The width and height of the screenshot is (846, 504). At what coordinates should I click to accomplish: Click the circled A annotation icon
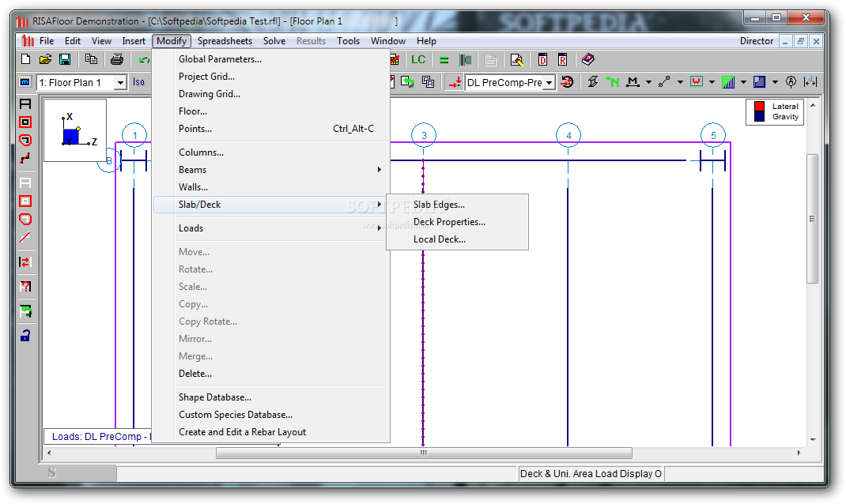791,82
